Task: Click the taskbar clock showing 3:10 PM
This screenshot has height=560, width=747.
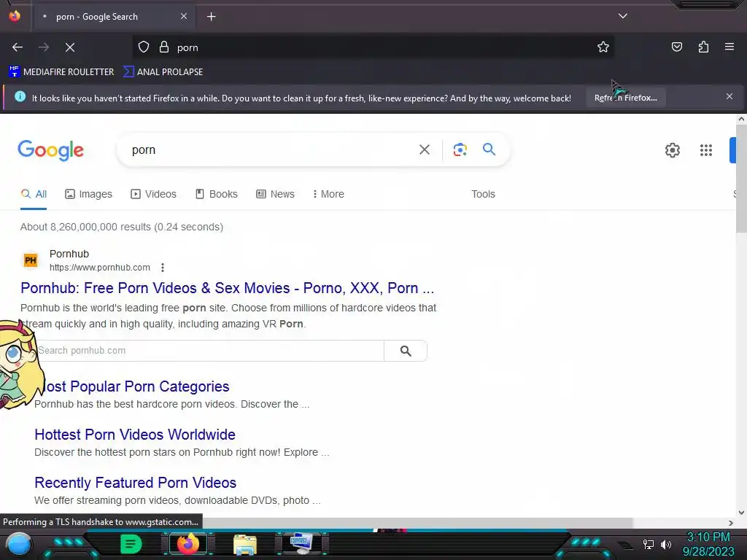Action: pos(708,544)
